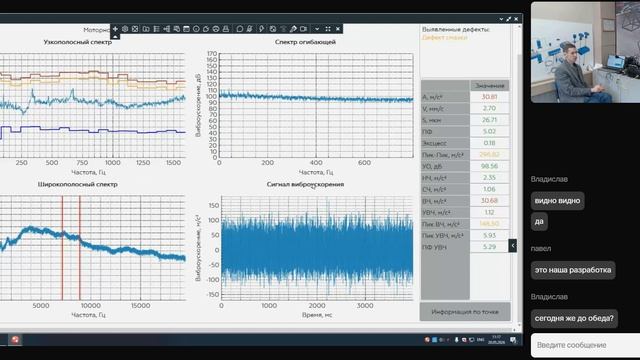Click the stamp icon in floating toolbar
Viewport: 640px width, 360px height.
226,29
